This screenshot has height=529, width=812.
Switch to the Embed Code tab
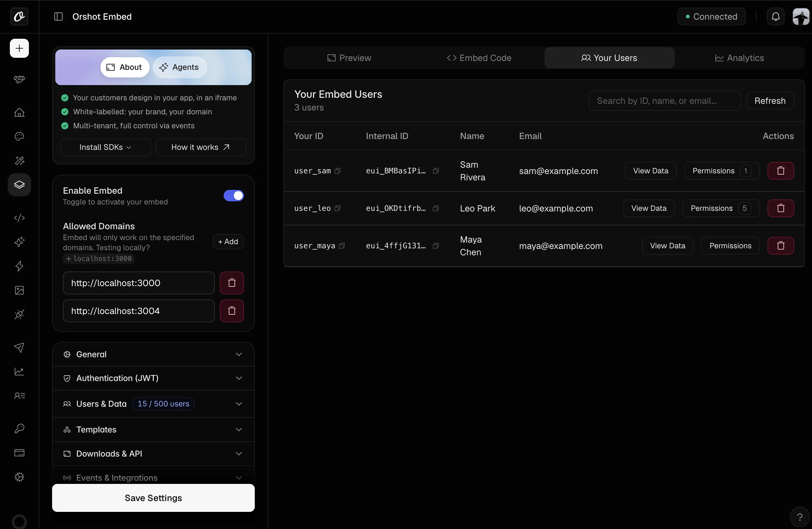point(479,58)
